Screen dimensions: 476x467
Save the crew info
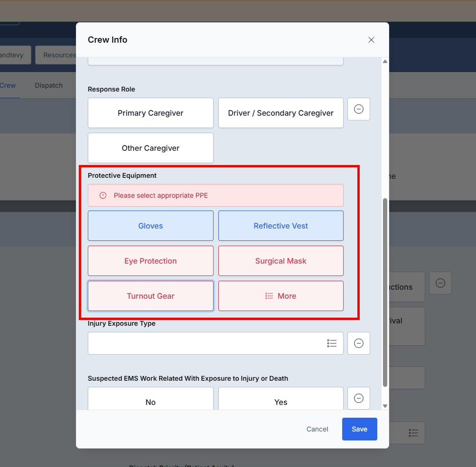coord(359,429)
